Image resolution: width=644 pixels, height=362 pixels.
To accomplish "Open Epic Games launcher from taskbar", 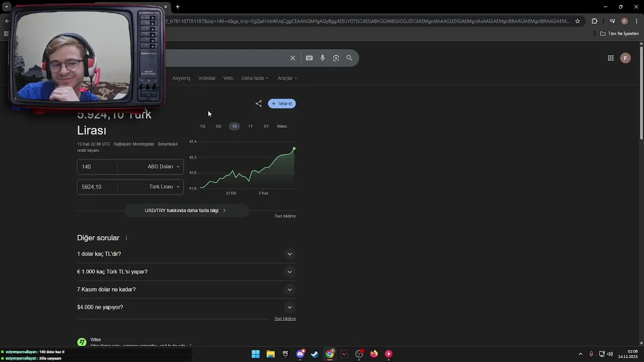I will coord(285,354).
